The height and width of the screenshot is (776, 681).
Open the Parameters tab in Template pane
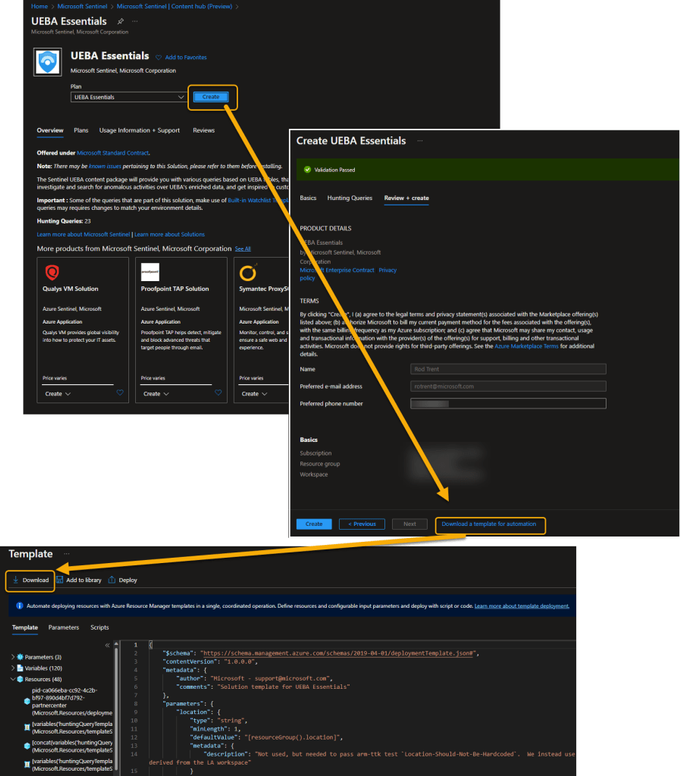[63, 628]
